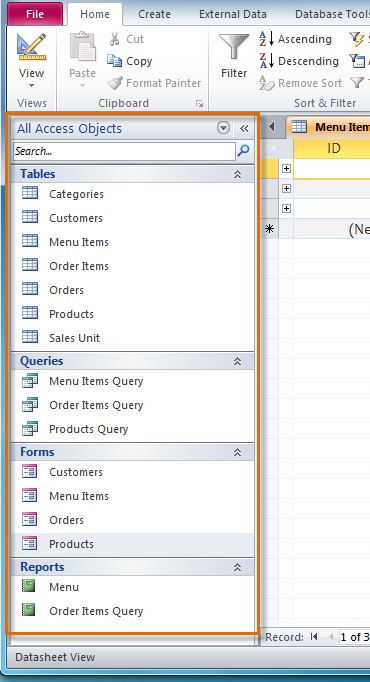This screenshot has width=370, height=682.
Task: Open the All Access Objects dropdown menu
Action: point(223,128)
